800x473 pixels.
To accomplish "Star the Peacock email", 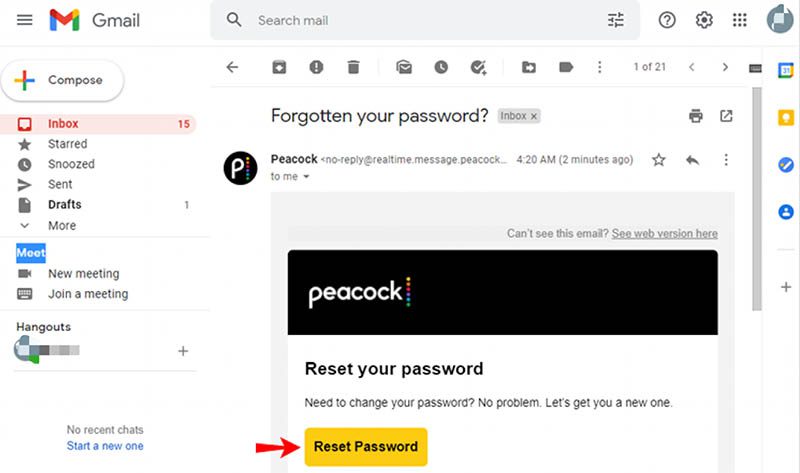I will (658, 160).
